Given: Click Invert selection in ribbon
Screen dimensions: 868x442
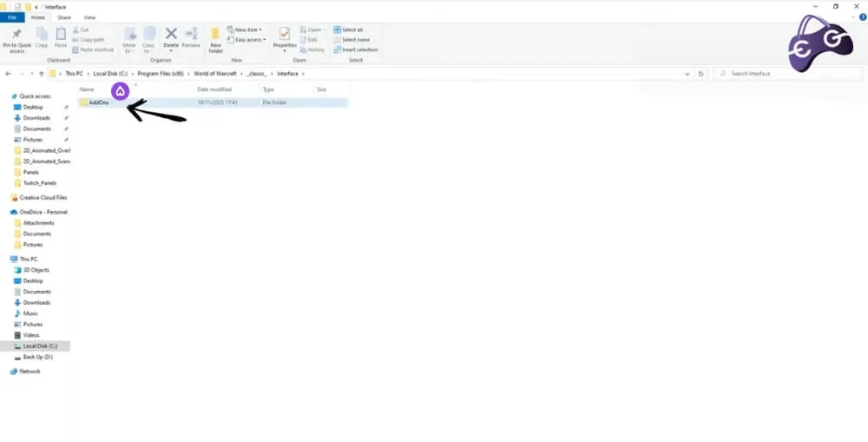Looking at the screenshot, I should 355,49.
